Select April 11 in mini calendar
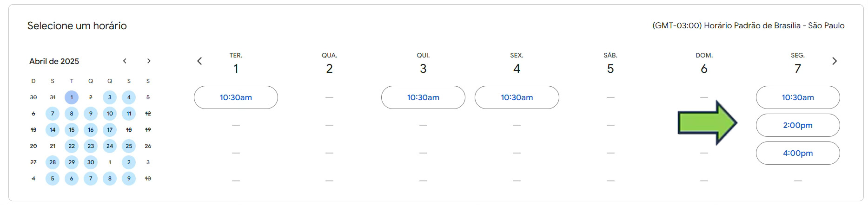The image size is (868, 205). click(x=129, y=114)
